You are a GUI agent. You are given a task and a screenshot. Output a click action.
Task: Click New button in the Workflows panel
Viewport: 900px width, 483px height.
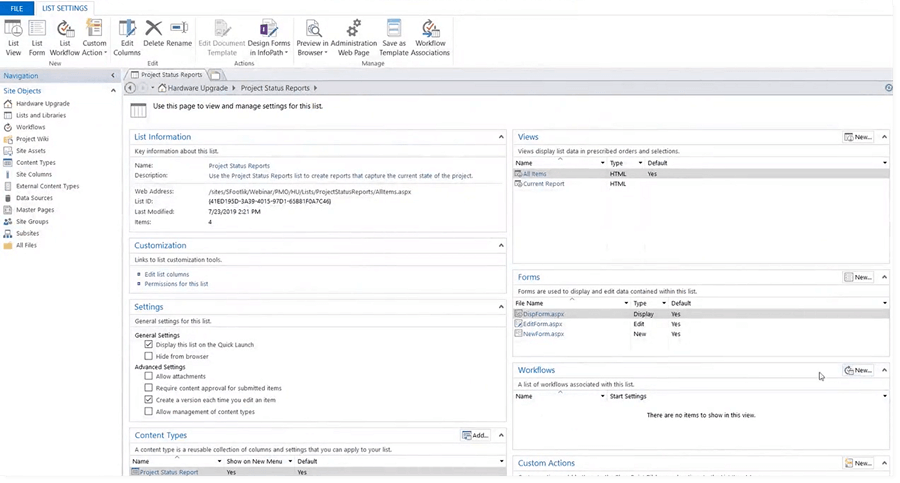coord(858,370)
